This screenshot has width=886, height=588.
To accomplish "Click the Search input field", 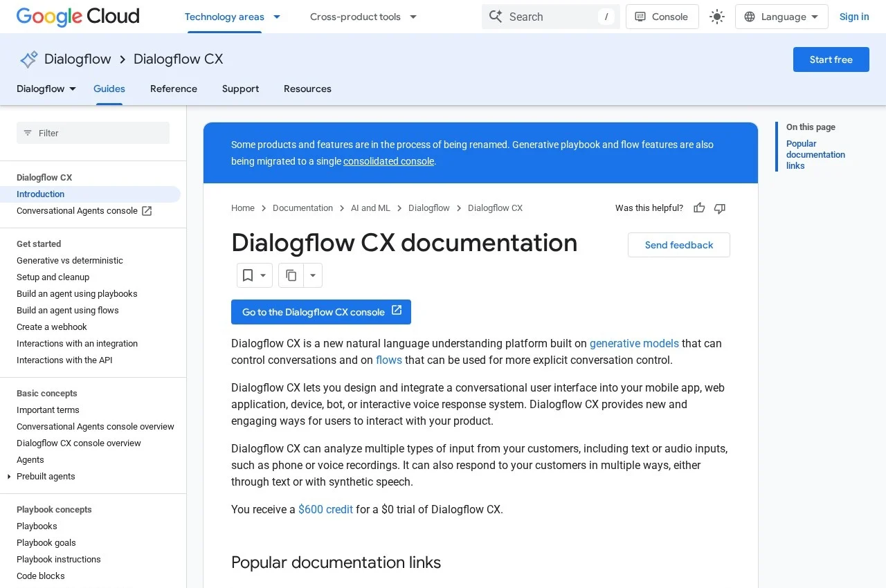I will tap(551, 17).
